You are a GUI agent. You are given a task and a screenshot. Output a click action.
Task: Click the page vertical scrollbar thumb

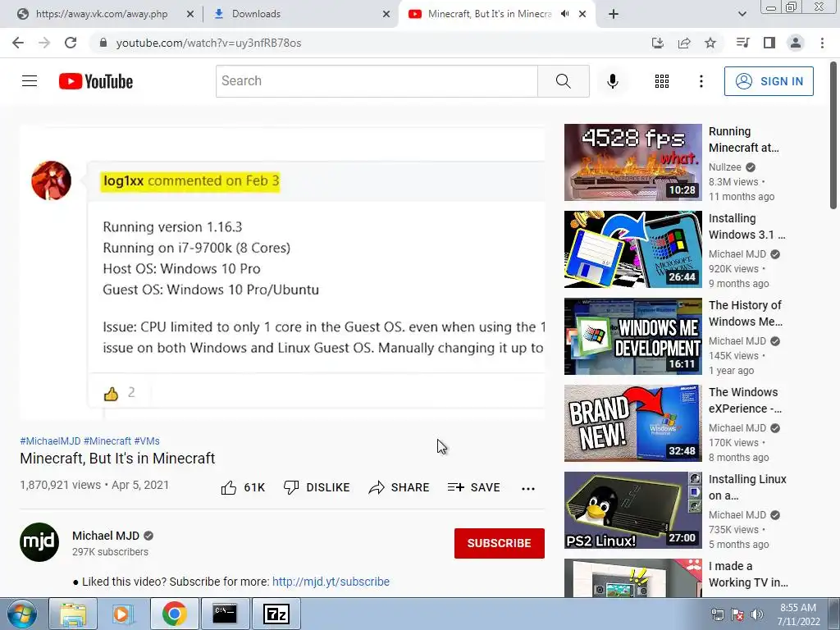click(833, 135)
